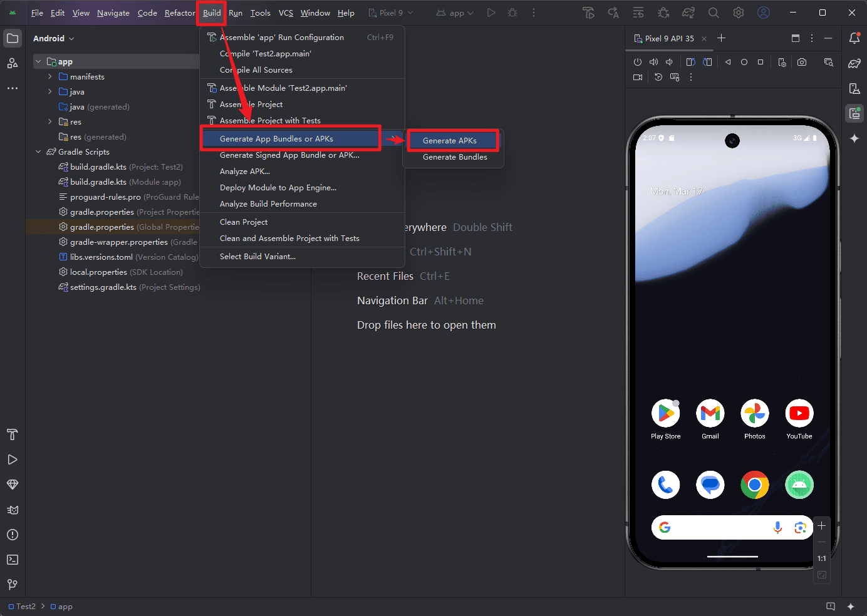Collapse the Gradle Scripts node

(38, 151)
